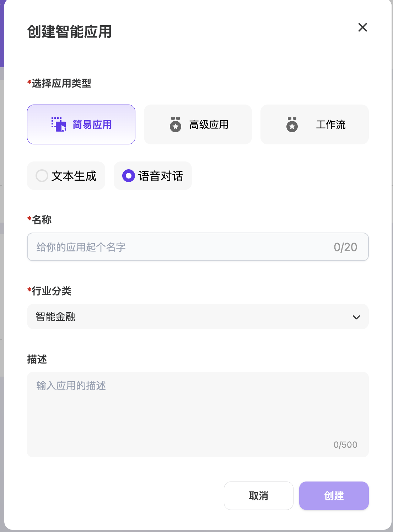Select the 文本生成 radio button

(x=42, y=176)
